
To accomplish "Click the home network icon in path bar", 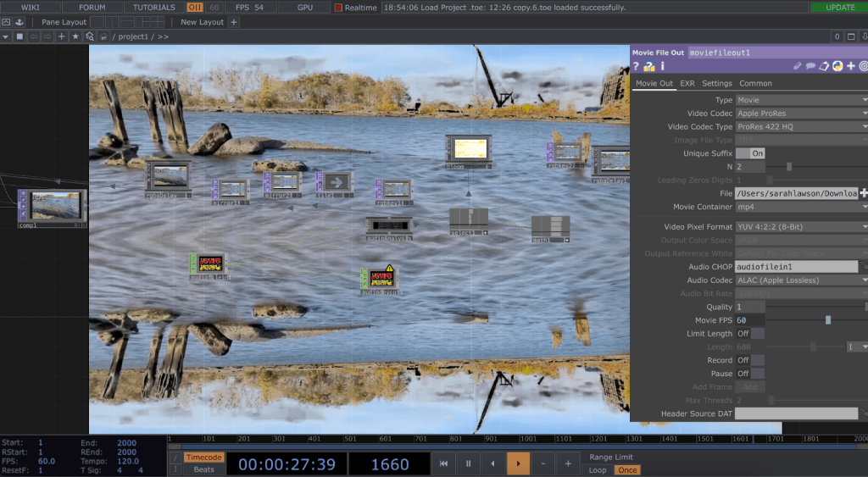I will tap(103, 36).
